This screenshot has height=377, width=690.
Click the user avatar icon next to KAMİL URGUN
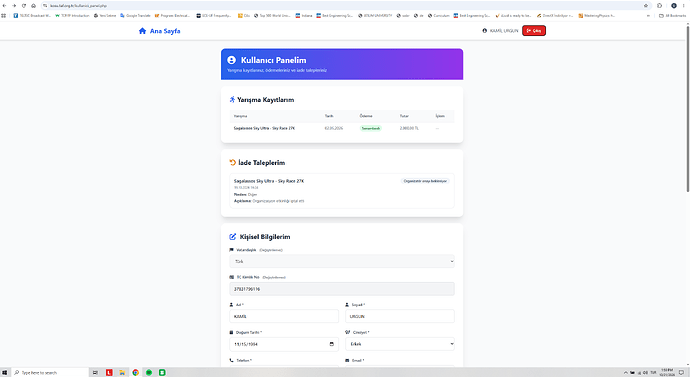pos(484,31)
